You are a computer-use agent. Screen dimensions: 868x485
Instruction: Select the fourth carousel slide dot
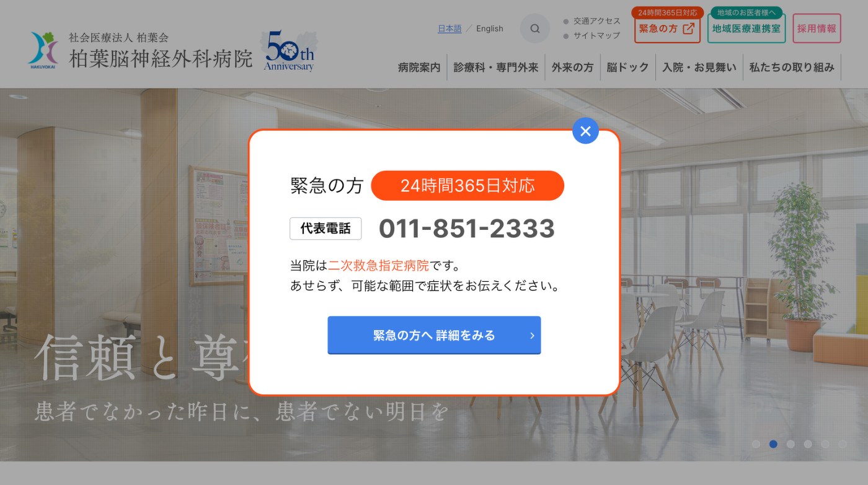808,444
